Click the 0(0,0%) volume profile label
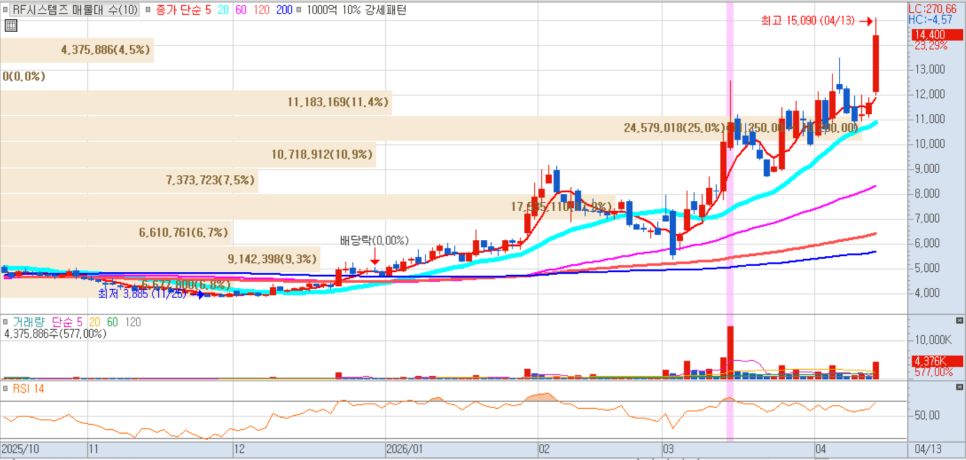The image size is (966, 460). click(x=24, y=76)
